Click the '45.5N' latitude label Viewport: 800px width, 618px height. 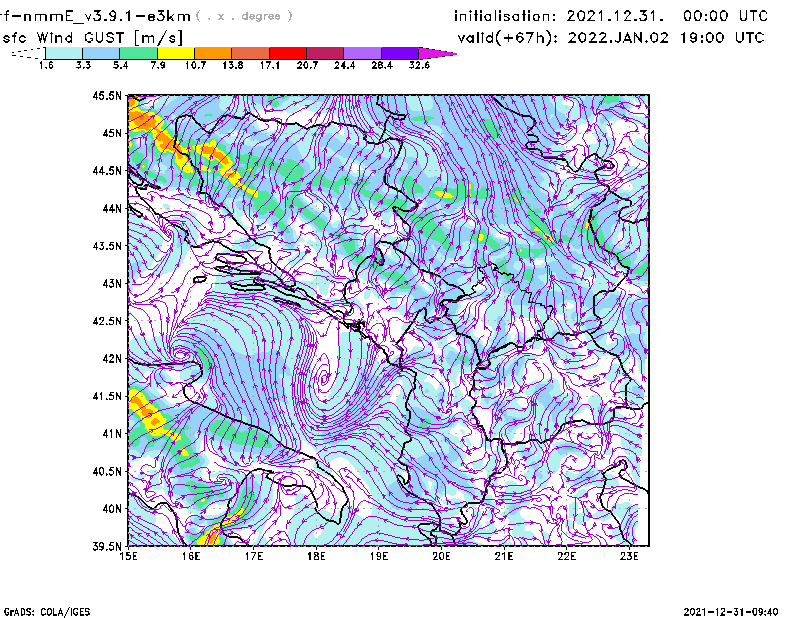coord(107,95)
